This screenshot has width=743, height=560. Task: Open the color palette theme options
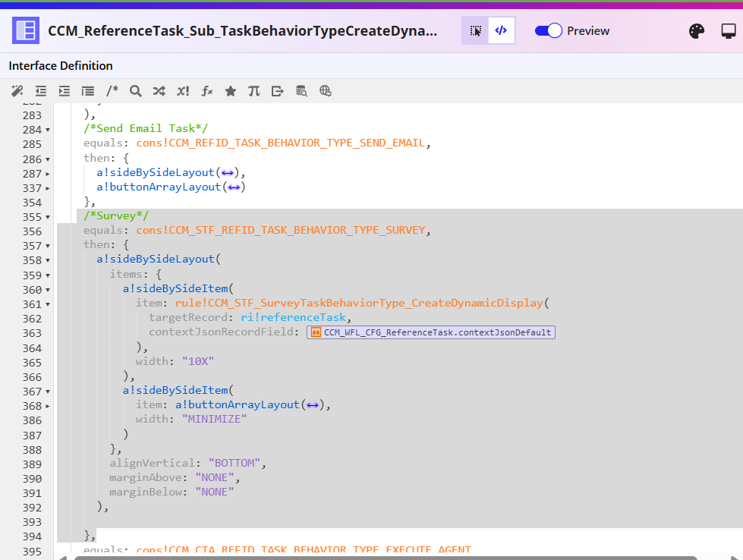(697, 31)
